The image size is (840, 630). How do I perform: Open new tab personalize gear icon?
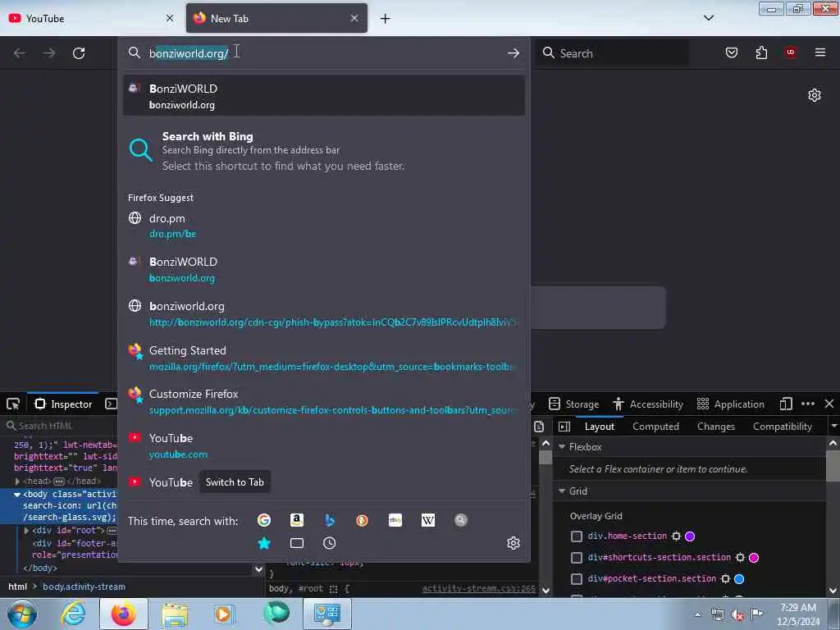815,95
